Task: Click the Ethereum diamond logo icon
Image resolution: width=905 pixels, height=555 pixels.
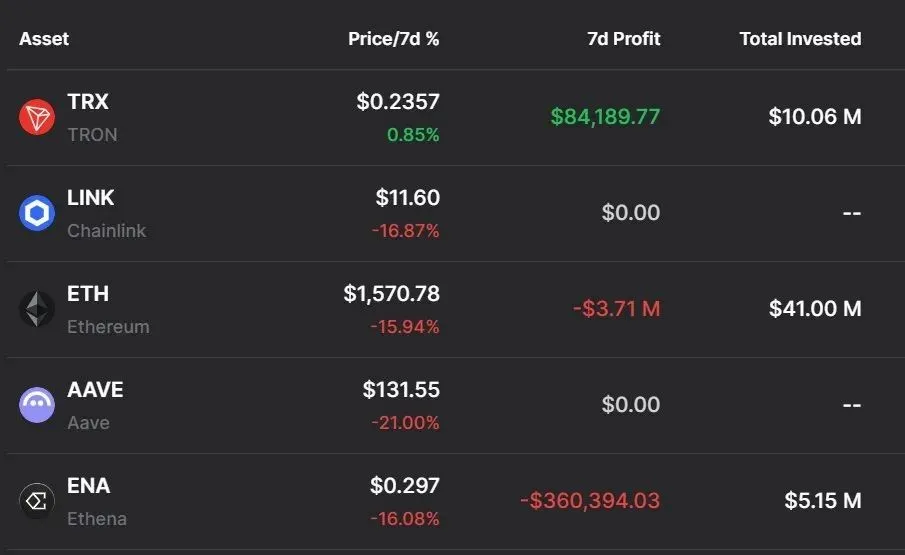Action: click(x=37, y=309)
